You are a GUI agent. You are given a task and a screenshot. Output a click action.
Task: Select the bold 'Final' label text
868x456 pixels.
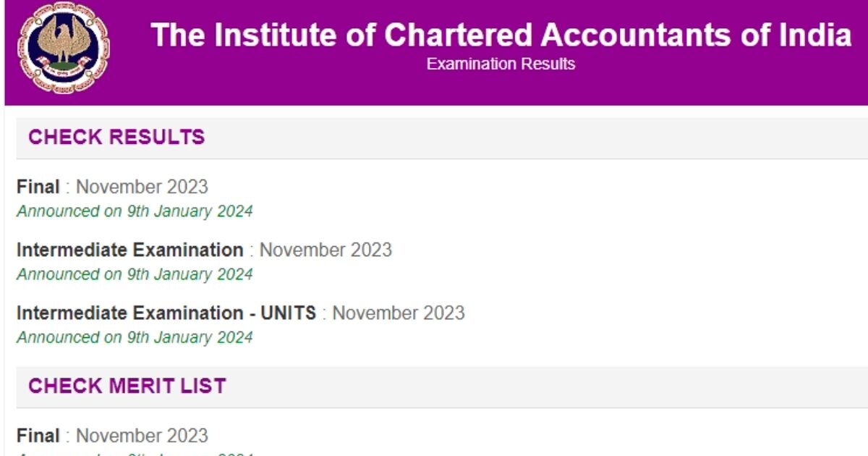[38, 186]
